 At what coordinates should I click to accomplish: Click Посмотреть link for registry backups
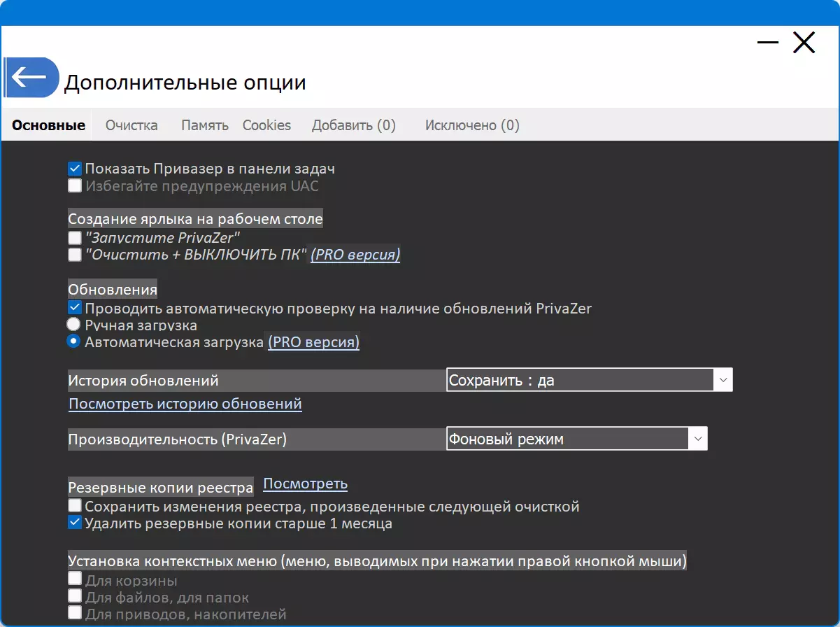306,484
